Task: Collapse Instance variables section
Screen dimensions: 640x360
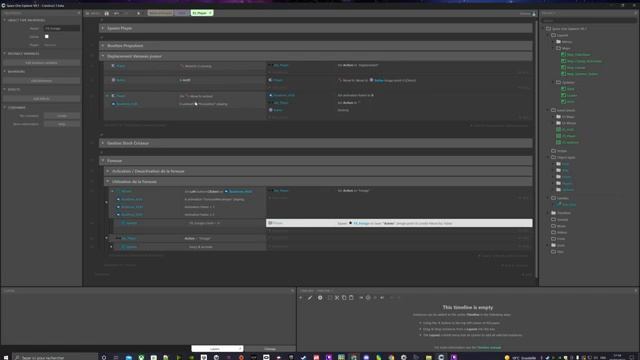Action: click(4, 53)
